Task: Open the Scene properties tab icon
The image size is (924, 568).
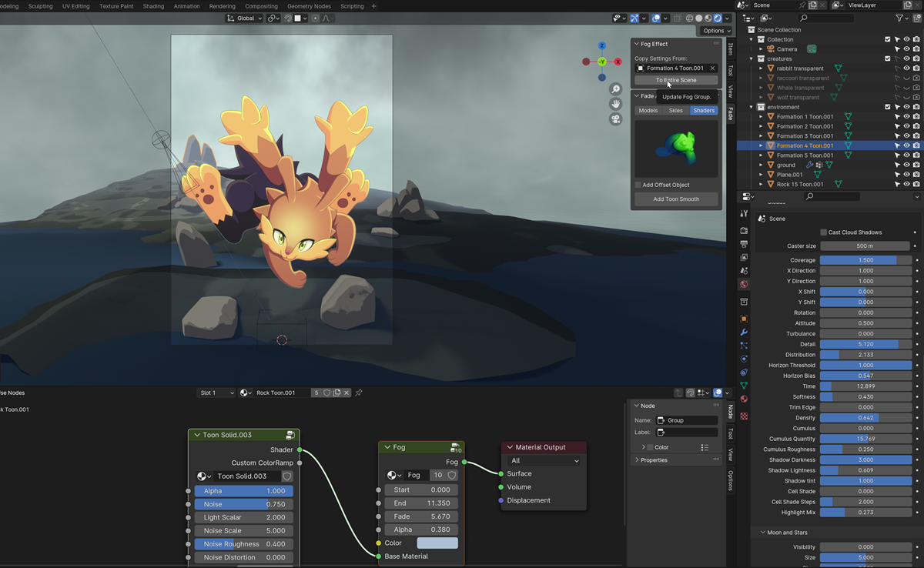Action: [x=744, y=271]
